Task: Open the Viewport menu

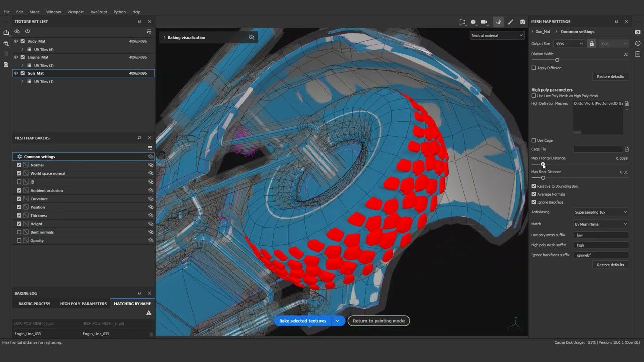Action: tap(75, 12)
